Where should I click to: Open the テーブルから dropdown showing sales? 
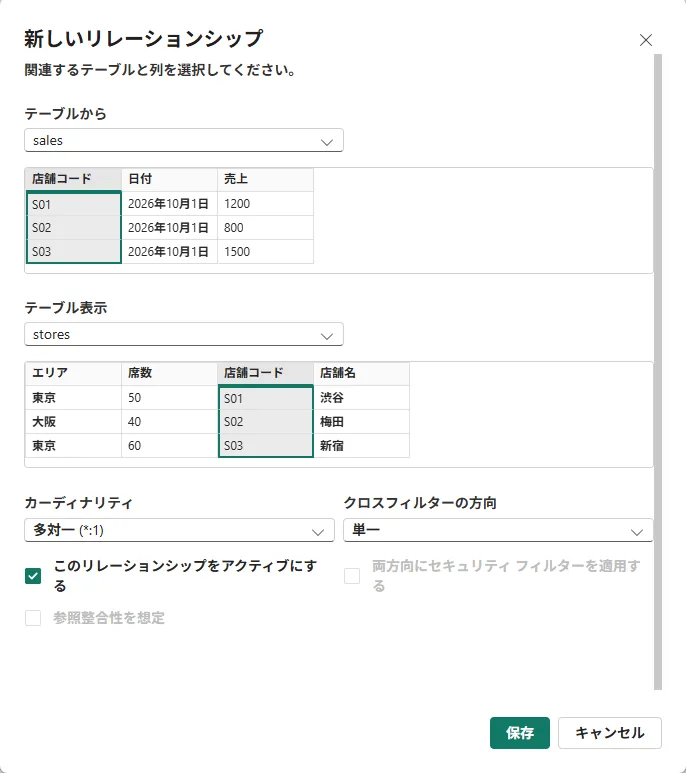coord(184,141)
